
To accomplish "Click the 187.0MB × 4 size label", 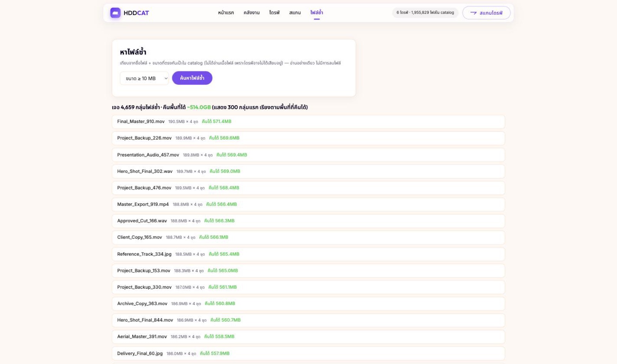I will point(190,288).
